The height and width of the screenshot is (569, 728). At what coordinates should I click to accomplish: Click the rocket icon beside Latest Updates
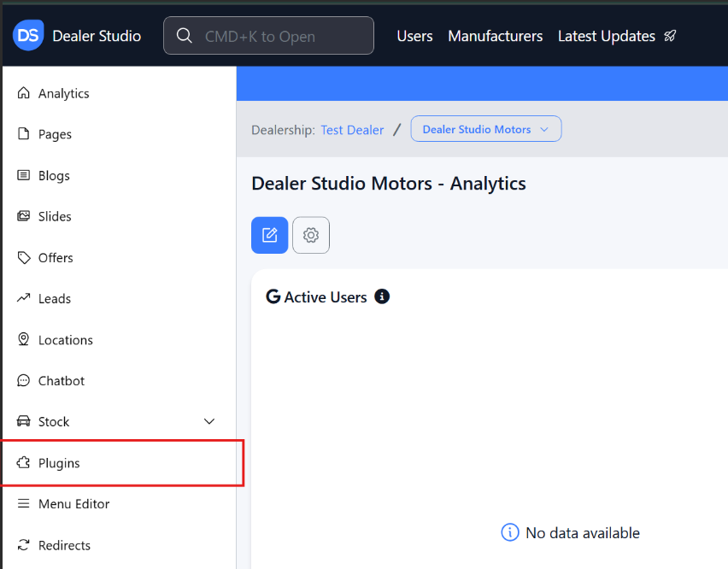point(670,36)
